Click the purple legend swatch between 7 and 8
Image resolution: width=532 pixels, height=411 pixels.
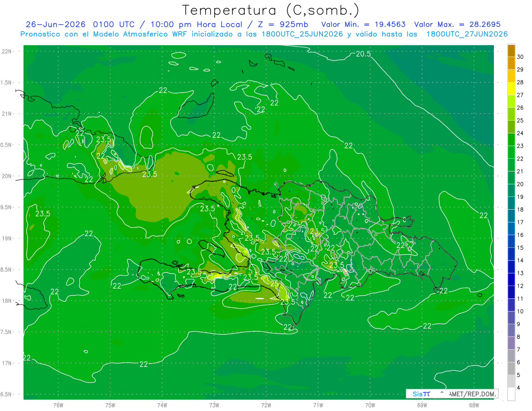click(x=511, y=343)
